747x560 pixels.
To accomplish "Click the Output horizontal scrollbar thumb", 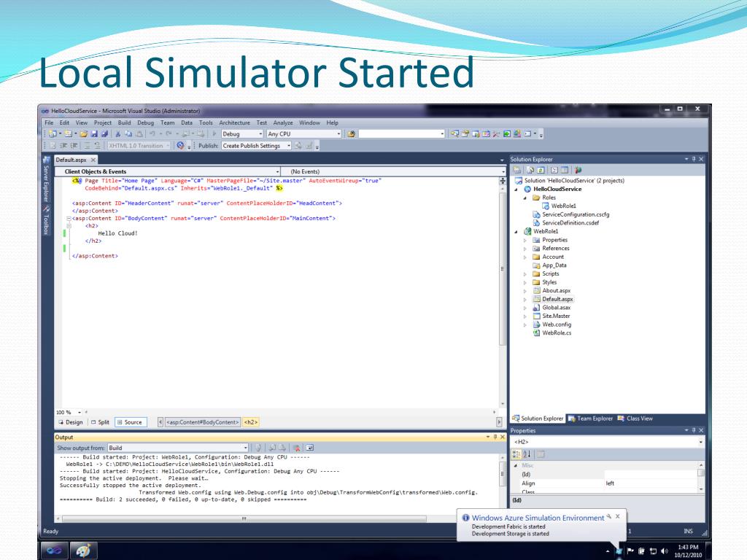I will pyautogui.click(x=244, y=518).
